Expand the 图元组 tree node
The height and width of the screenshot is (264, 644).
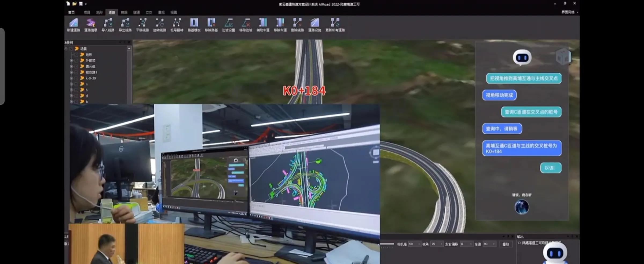click(71, 66)
